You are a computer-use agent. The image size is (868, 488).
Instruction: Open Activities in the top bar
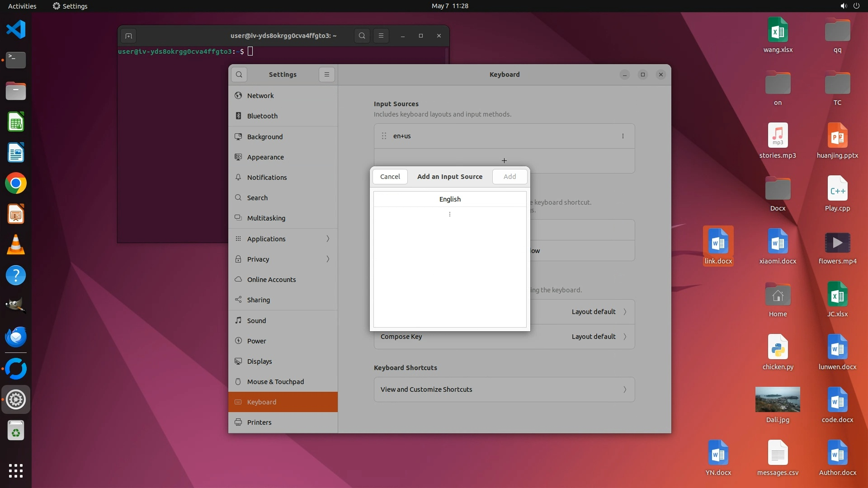point(22,6)
